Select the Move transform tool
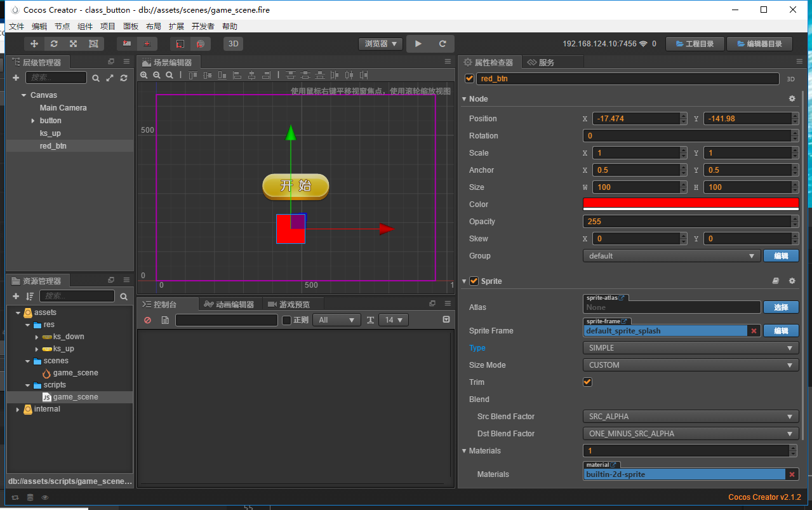 click(x=34, y=43)
